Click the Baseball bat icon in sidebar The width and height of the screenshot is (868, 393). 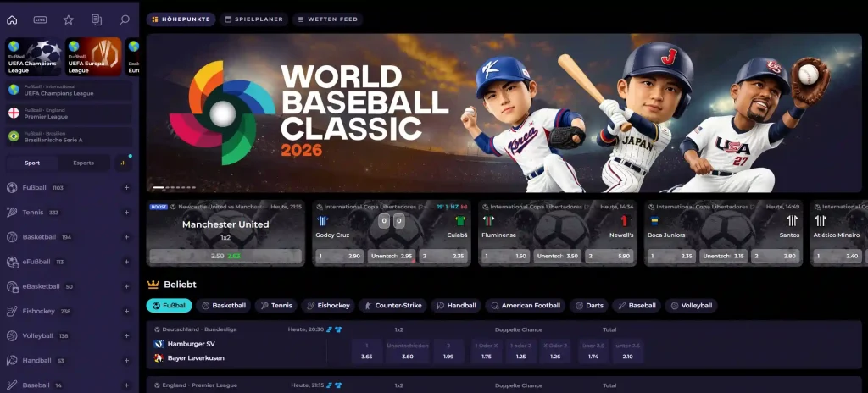tap(12, 385)
